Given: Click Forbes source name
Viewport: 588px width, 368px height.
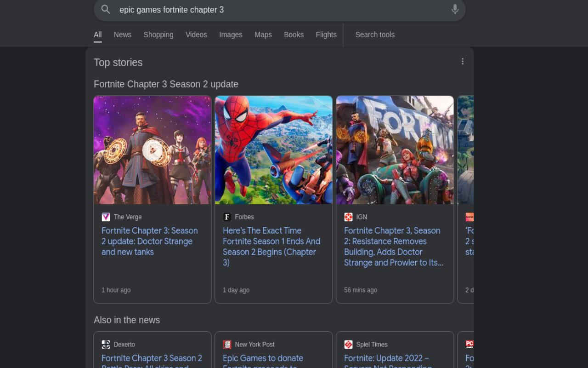Looking at the screenshot, I should click(x=244, y=217).
